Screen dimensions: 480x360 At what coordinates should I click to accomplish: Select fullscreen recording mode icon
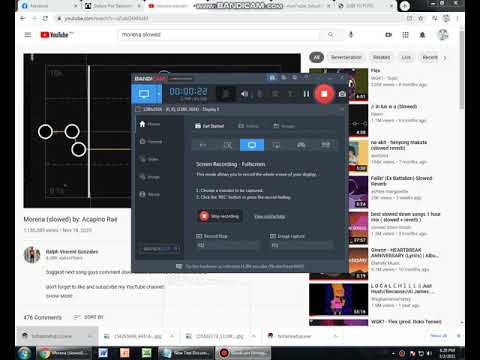[252, 145]
